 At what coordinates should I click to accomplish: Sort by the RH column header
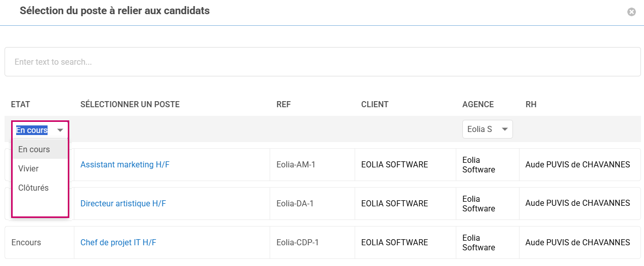[531, 105]
